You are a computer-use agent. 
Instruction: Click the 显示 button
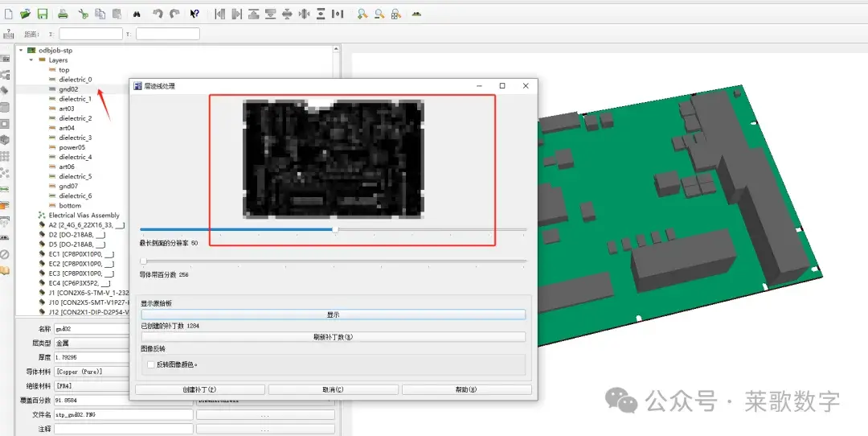point(334,315)
